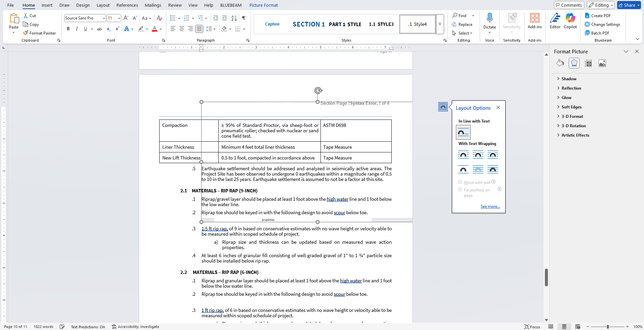Choose Through text wrapping option
Image resolution: width=644 pixels, height=330 pixels.
point(493,155)
